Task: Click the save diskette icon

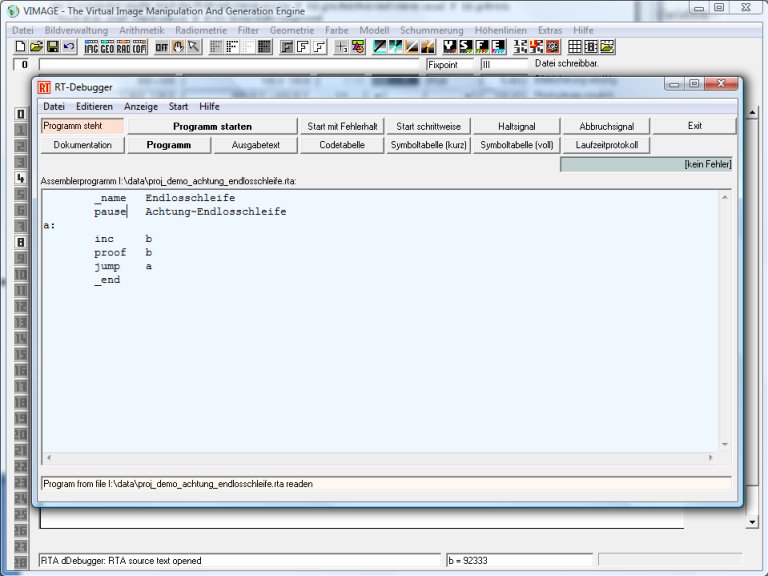Action: (52, 47)
